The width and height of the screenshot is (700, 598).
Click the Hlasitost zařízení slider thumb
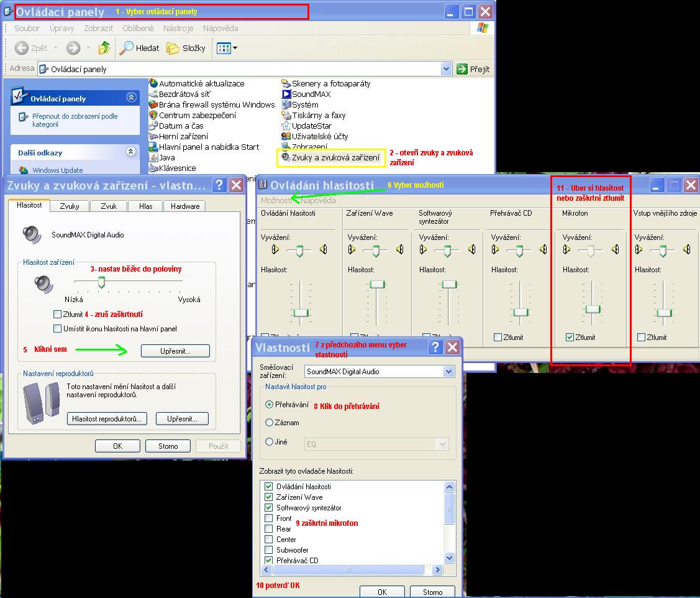101,283
